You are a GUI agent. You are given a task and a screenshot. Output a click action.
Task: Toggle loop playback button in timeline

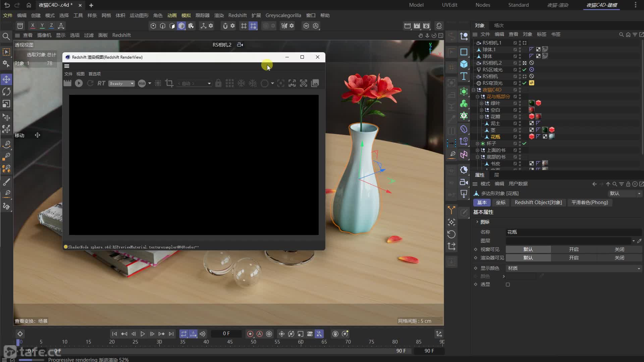click(183, 334)
